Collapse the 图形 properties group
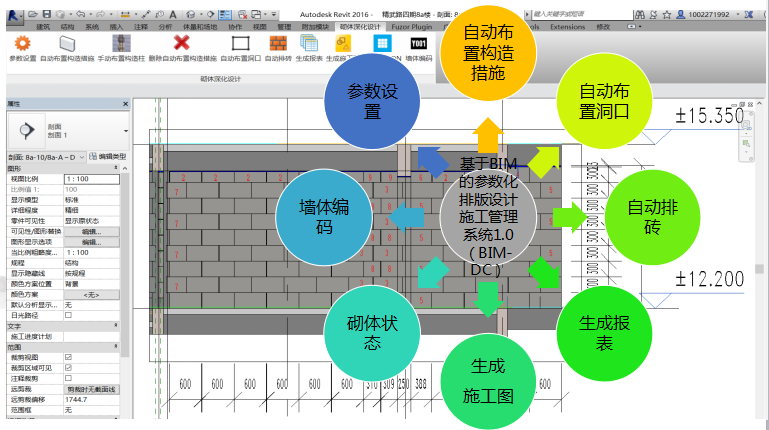 pyautogui.click(x=116, y=168)
